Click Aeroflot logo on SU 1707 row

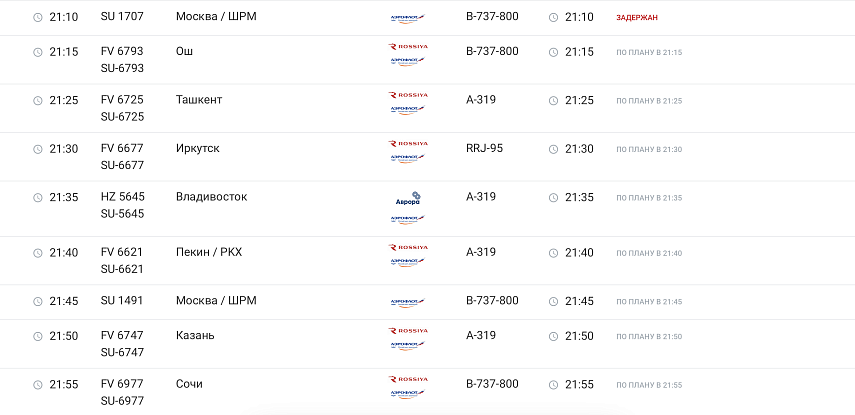tap(408, 17)
